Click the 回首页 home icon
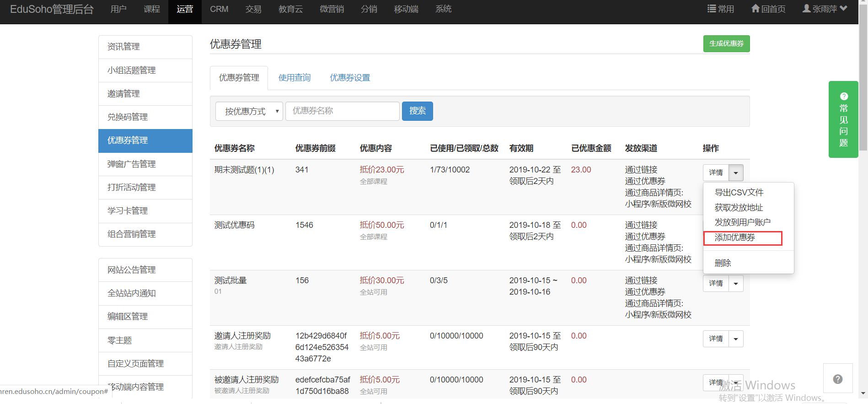Screen dimensions: 868x404 tap(755, 9)
